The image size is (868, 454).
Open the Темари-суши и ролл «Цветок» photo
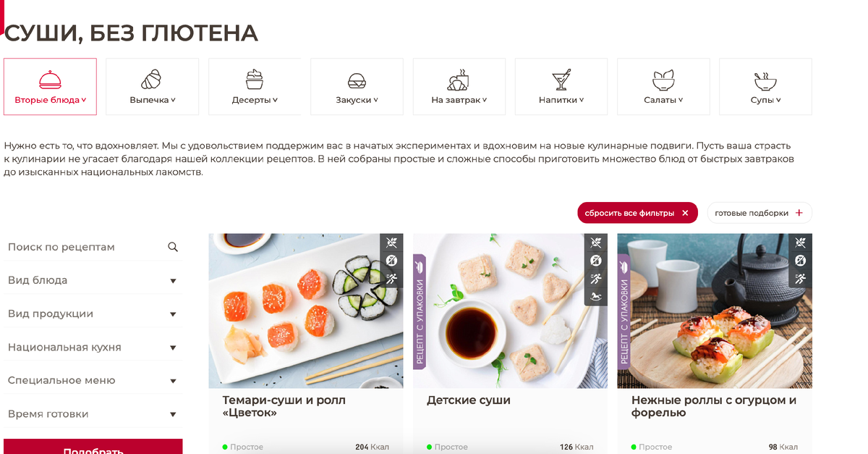tap(306, 311)
